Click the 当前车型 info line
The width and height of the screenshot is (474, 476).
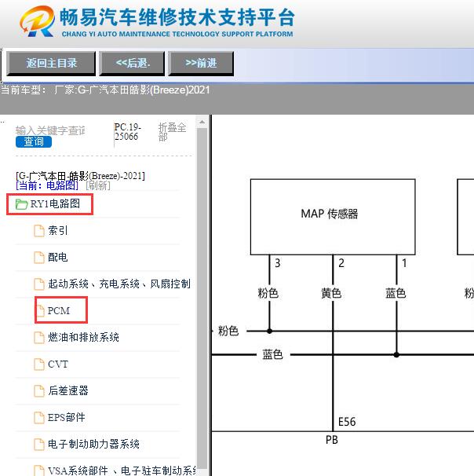coord(105,90)
